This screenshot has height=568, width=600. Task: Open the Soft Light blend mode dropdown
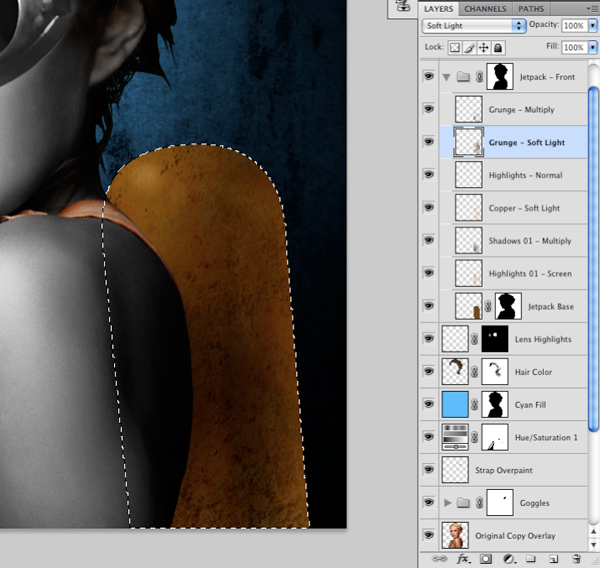[x=474, y=26]
